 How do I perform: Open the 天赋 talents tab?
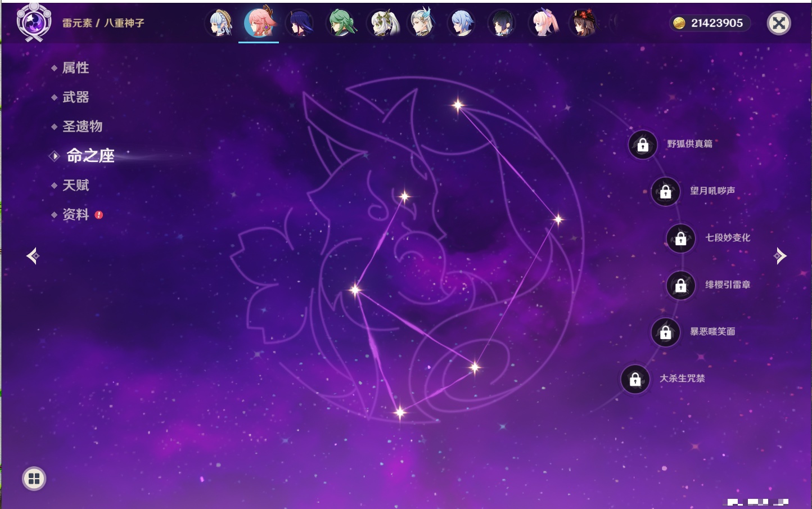[75, 185]
